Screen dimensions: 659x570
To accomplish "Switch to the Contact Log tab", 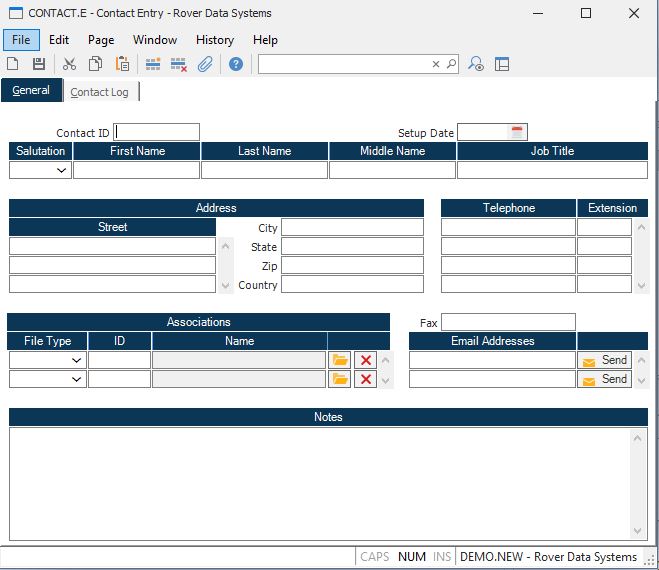I will 99,92.
